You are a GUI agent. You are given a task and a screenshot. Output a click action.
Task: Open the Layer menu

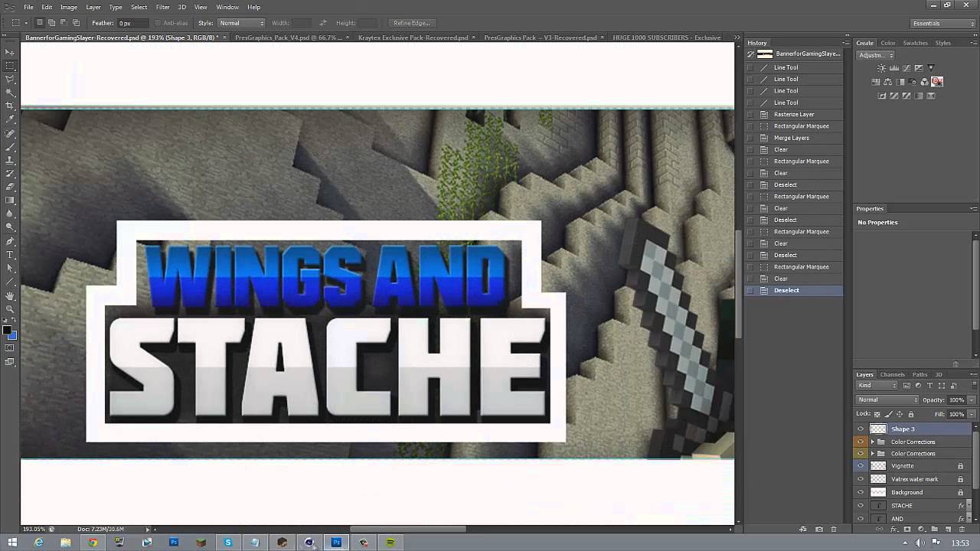click(x=93, y=7)
